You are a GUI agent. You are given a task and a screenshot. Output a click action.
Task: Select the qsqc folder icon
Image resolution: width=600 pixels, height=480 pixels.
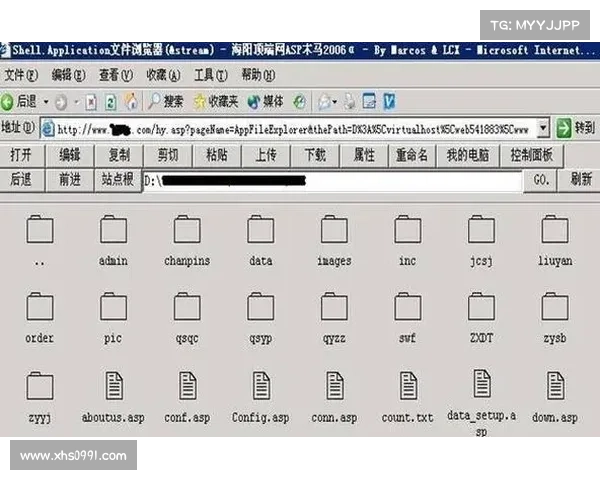[x=187, y=307]
